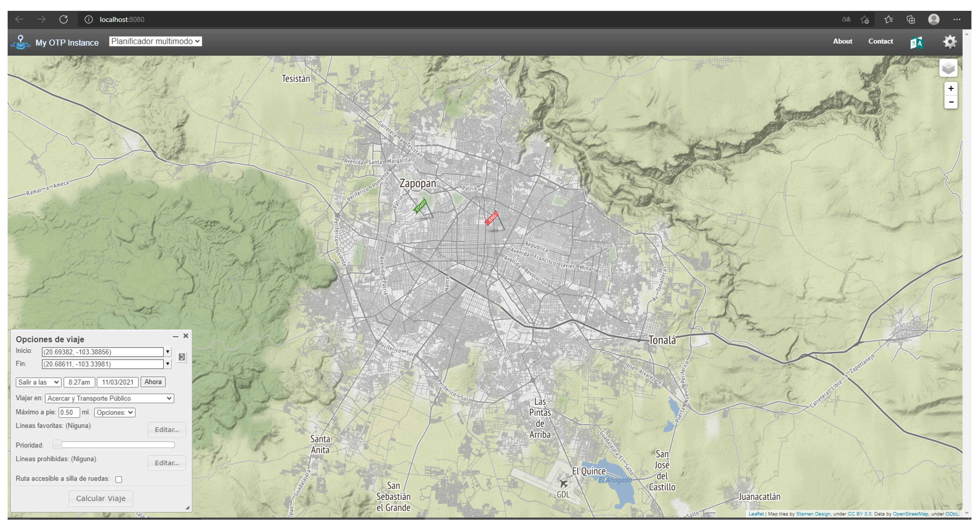The height and width of the screenshot is (527, 980).
Task: Open the Contact menu item
Action: click(x=880, y=41)
